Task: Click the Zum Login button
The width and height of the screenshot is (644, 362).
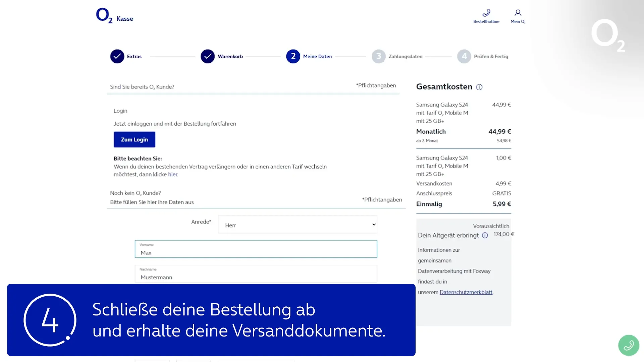Action: coord(135,139)
